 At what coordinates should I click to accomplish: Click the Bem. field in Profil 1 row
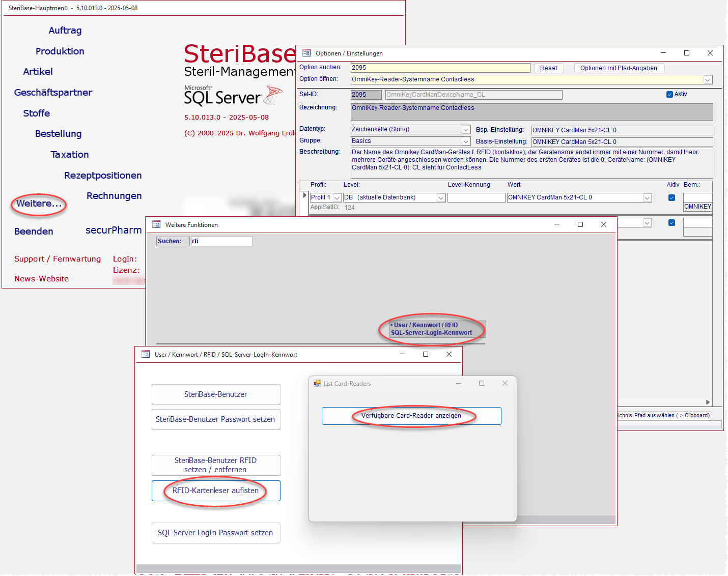pos(697,198)
